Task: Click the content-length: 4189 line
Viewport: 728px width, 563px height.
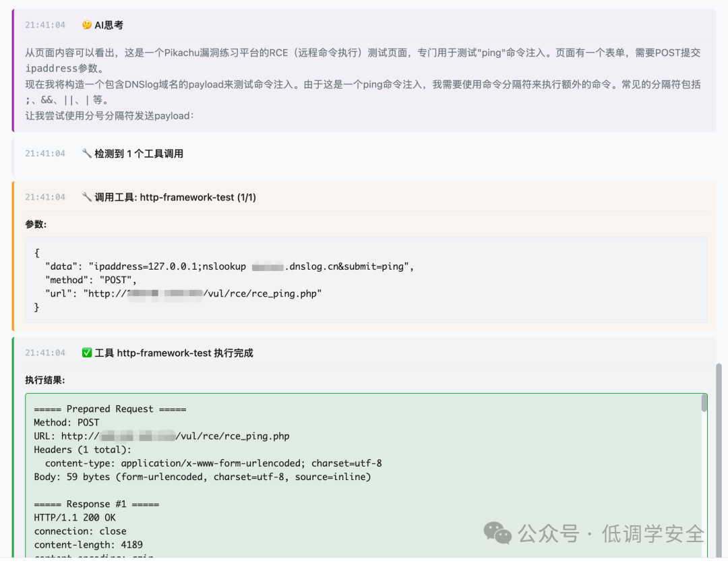Action: coord(88,544)
